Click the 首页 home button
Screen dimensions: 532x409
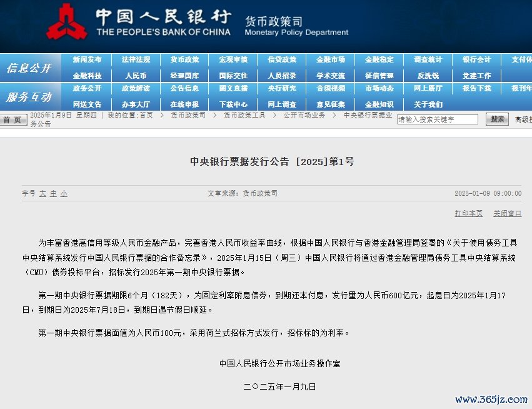click(13, 120)
